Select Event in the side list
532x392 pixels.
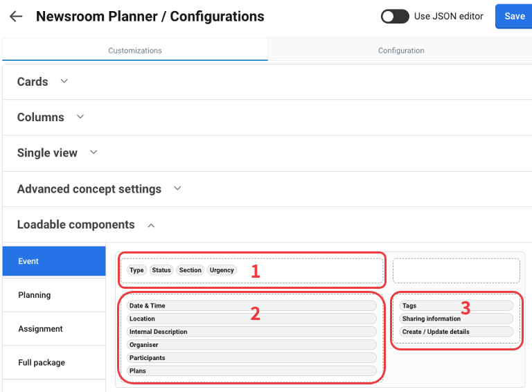[x=53, y=262]
